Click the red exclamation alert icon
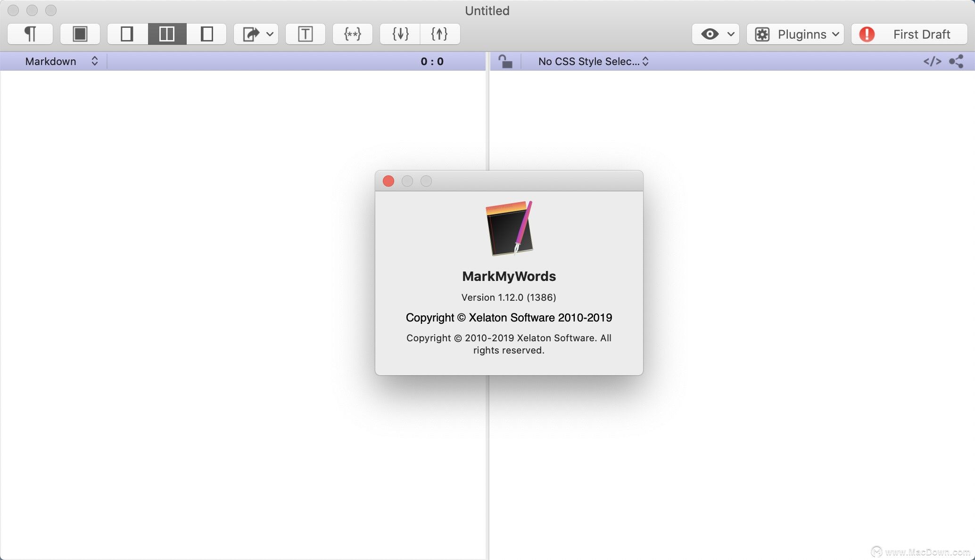This screenshot has width=975, height=560. pyautogui.click(x=867, y=34)
